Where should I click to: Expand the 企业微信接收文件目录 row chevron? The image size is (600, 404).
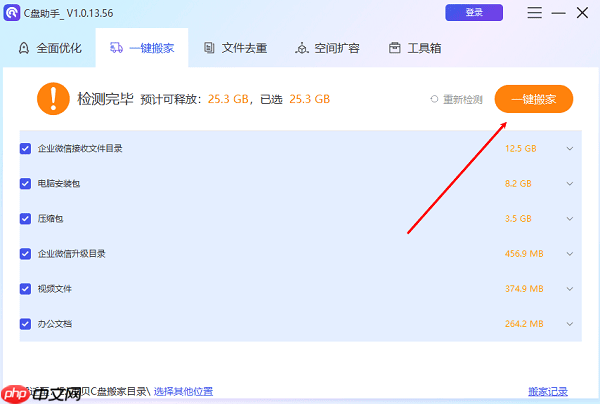[570, 148]
